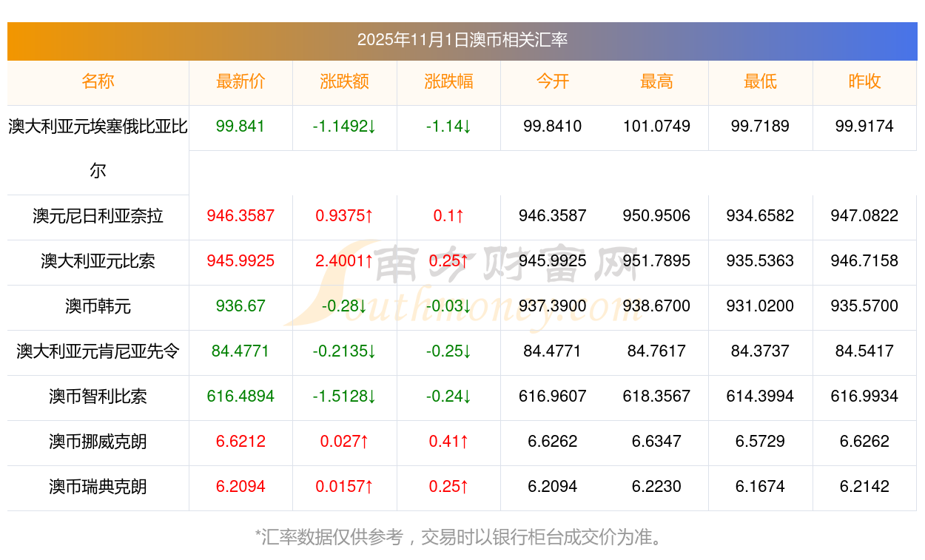Screen dimensions: 925x560
Task: Click the open value 616.9607
Action: [x=553, y=397]
